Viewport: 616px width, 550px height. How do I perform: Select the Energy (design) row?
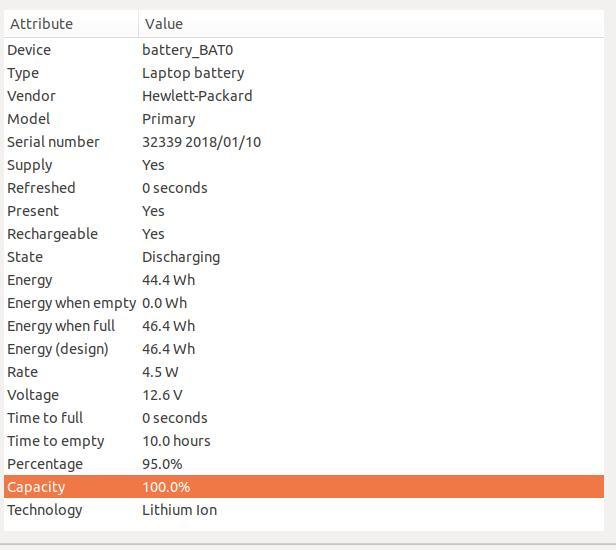[x=304, y=349]
